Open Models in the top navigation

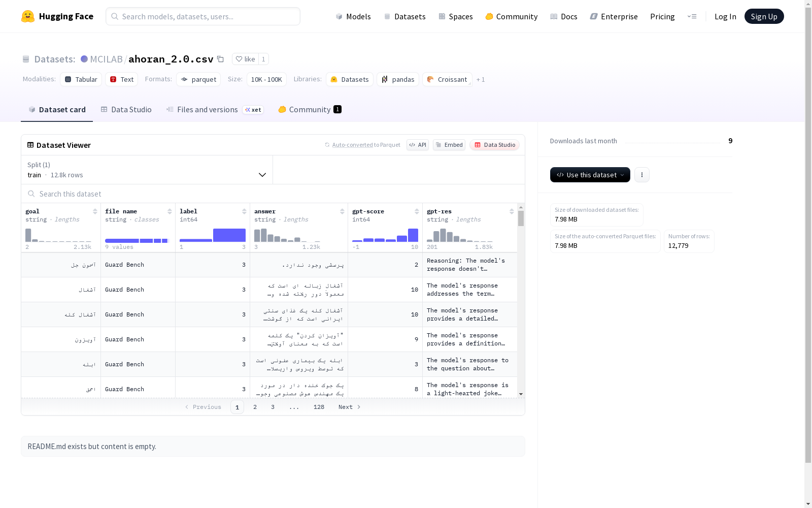click(353, 16)
